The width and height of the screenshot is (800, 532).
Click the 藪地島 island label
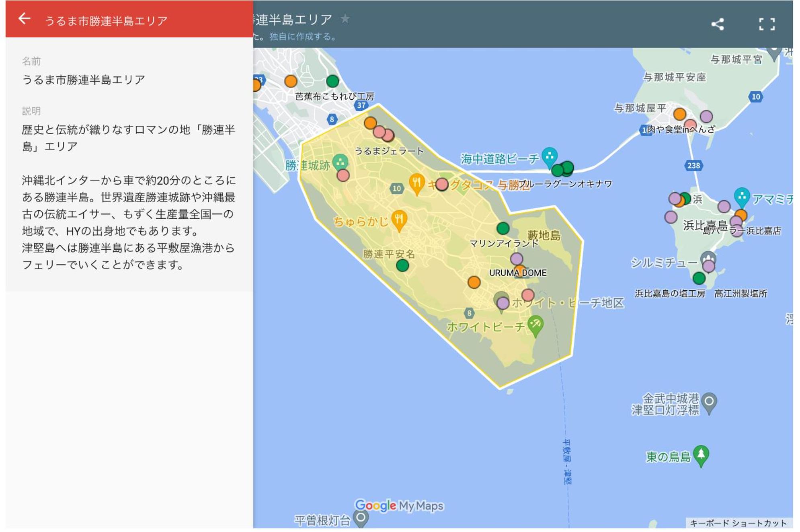click(x=544, y=235)
